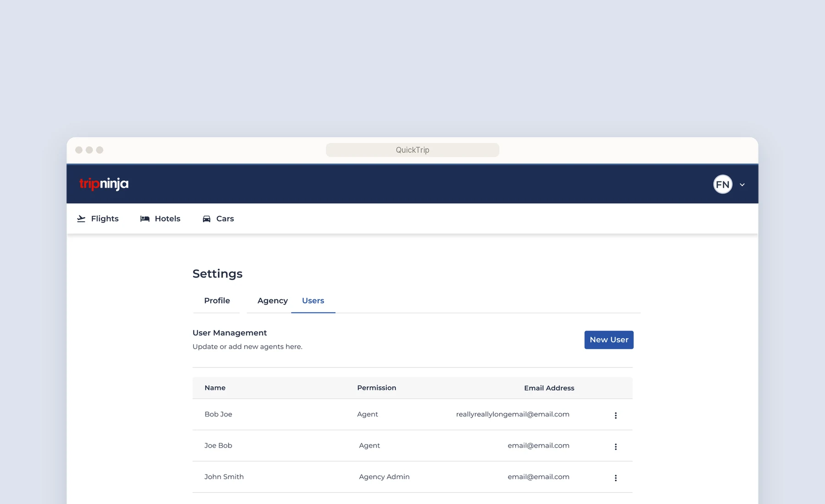Click the Name column header
Image resolution: width=825 pixels, height=504 pixels.
215,388
